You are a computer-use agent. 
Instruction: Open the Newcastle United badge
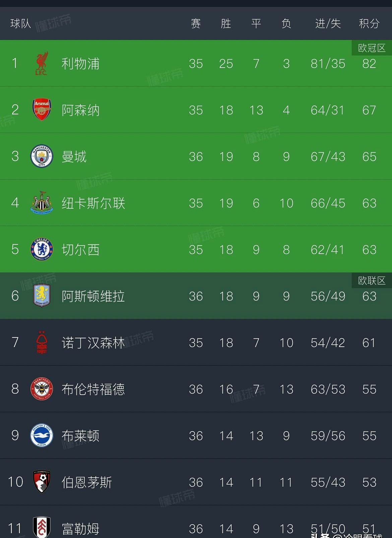42,203
